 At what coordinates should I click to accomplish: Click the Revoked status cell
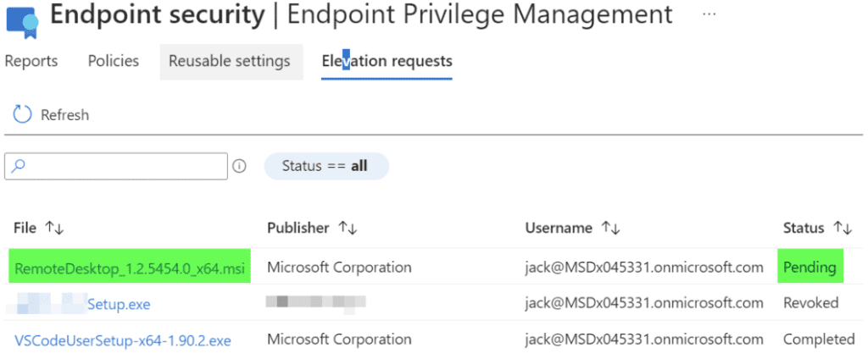pyautogui.click(x=810, y=303)
